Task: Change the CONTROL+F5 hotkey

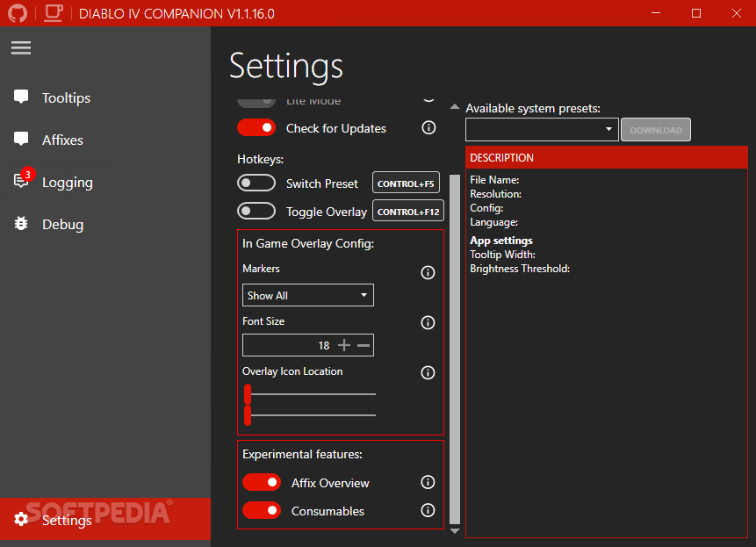Action: point(406,184)
